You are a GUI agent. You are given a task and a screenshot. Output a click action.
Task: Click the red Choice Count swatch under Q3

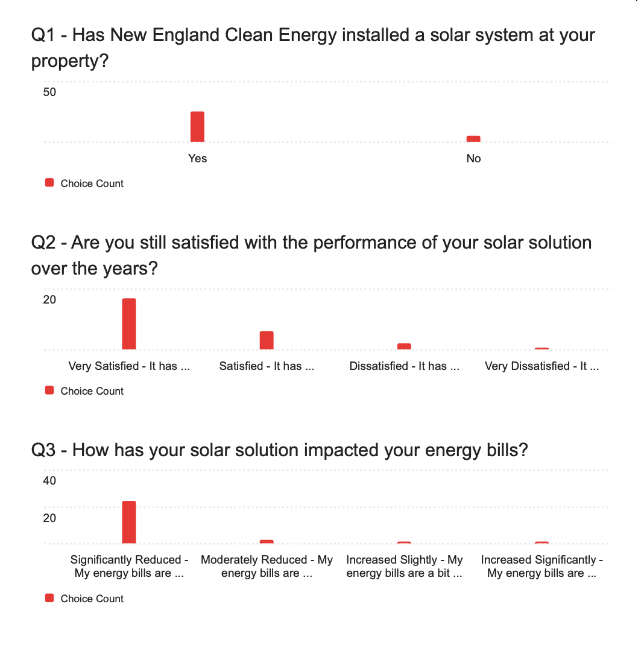coord(49,598)
